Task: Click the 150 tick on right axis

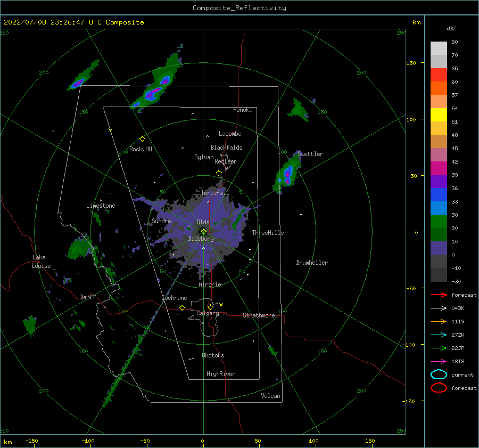Action: click(411, 63)
